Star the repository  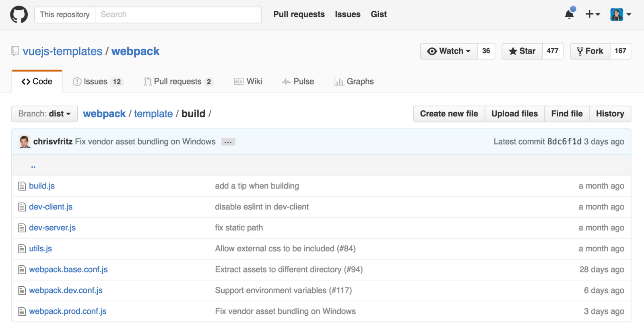click(522, 51)
